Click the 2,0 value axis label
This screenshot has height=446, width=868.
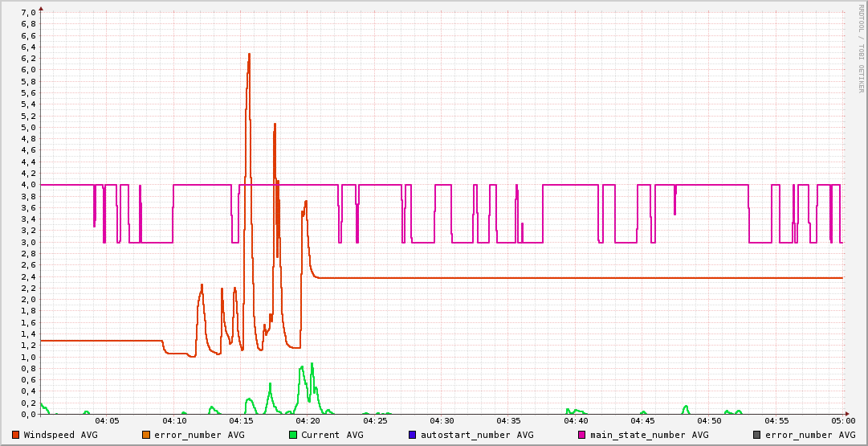click(28, 299)
